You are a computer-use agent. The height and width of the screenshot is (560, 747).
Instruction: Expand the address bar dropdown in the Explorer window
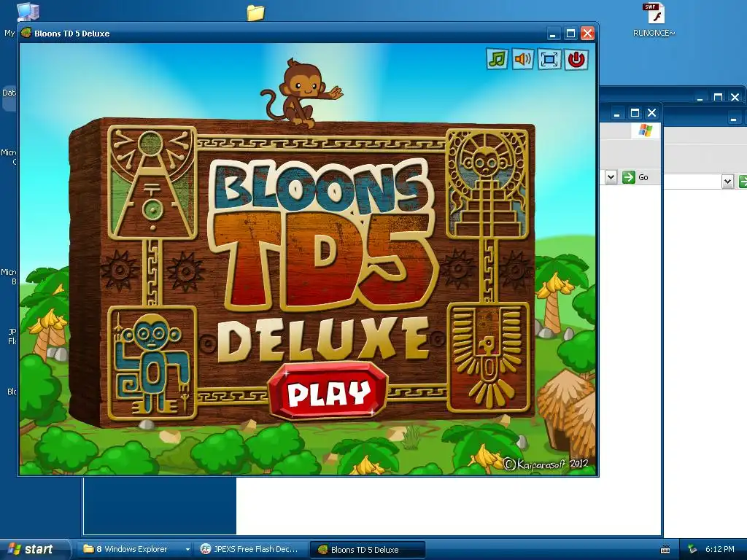[x=611, y=178]
